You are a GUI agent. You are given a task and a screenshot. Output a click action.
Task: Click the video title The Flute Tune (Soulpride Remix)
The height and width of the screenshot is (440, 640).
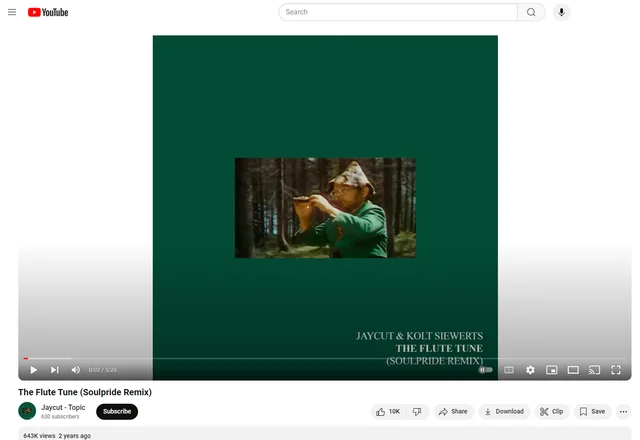tap(85, 392)
